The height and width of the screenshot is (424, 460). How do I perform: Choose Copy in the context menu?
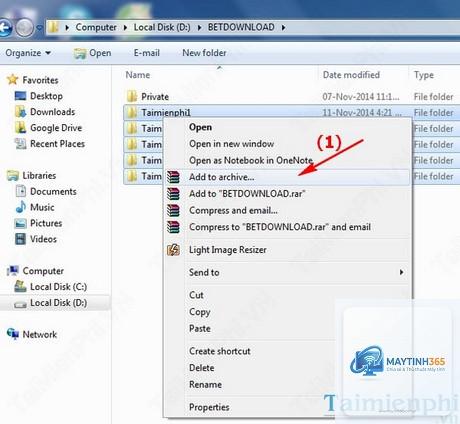click(199, 312)
